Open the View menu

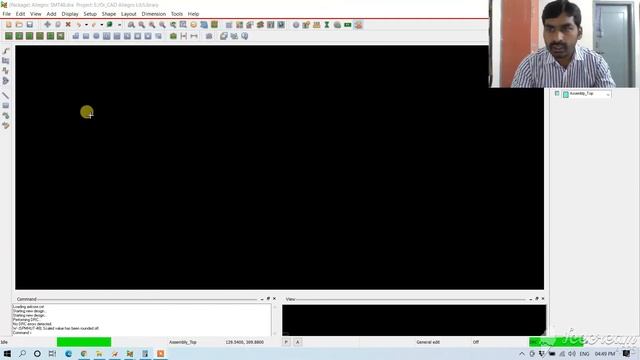(x=36, y=14)
